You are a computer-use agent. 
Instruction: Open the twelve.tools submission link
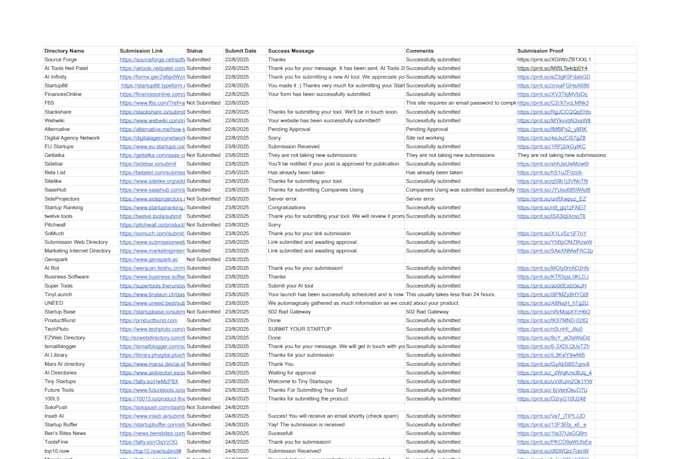coord(150,216)
